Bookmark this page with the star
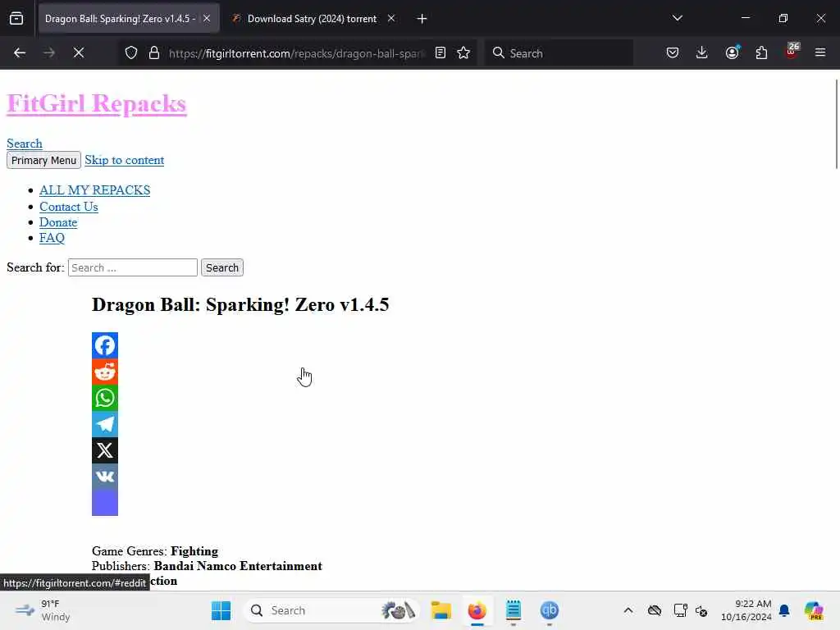 click(463, 52)
